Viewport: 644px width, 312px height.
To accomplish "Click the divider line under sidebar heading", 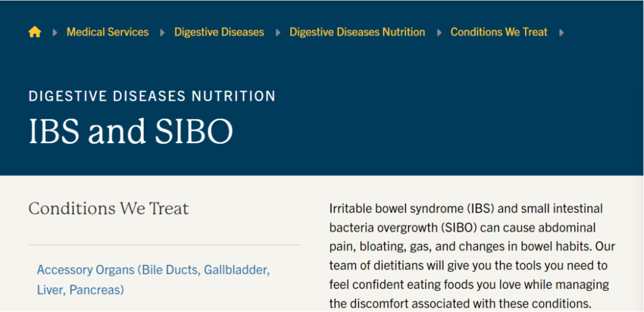I will point(165,245).
